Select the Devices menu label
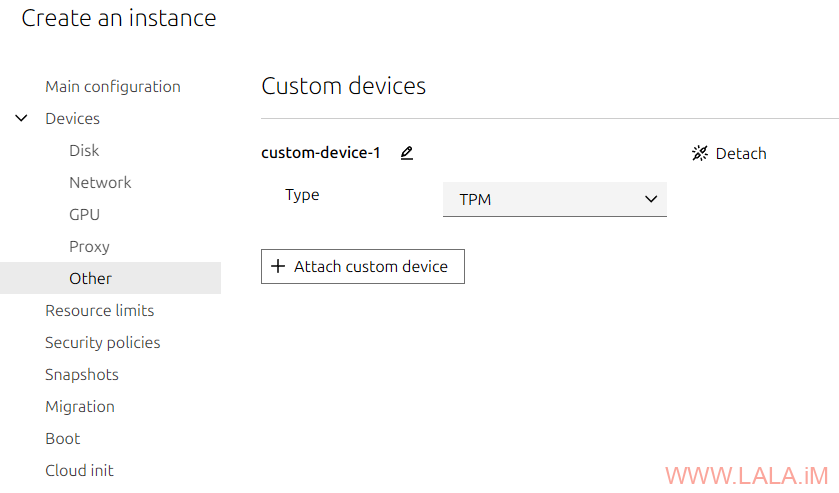The height and width of the screenshot is (493, 839). click(72, 118)
